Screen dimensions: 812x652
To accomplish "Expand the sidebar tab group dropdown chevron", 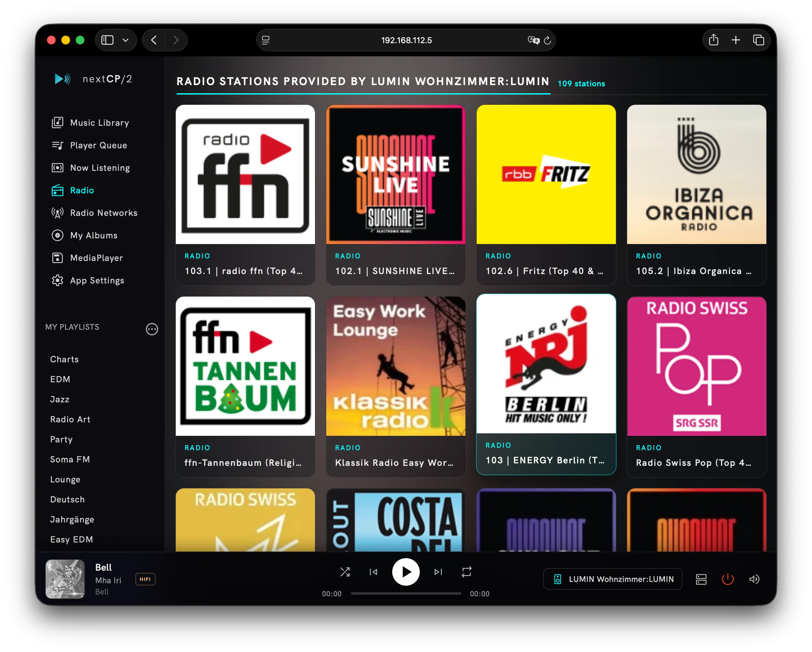I will [125, 40].
